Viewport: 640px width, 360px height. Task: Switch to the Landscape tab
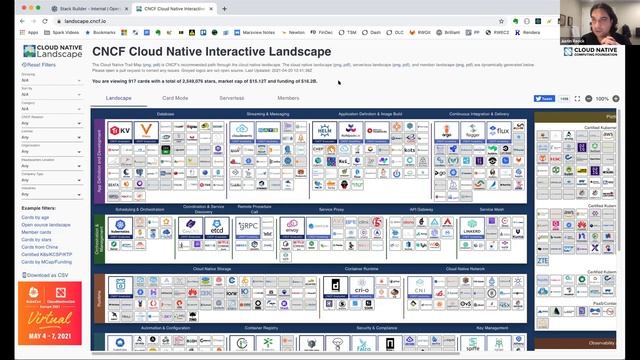tap(118, 98)
